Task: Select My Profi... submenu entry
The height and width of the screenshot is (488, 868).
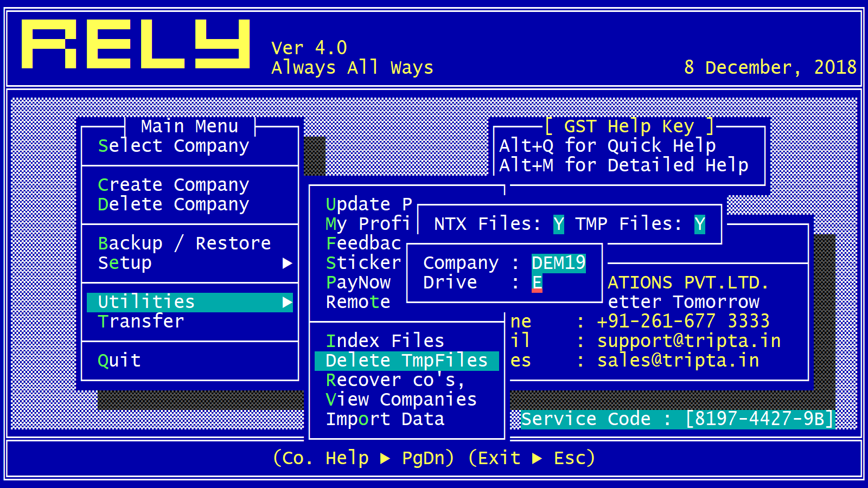Action: tap(368, 224)
